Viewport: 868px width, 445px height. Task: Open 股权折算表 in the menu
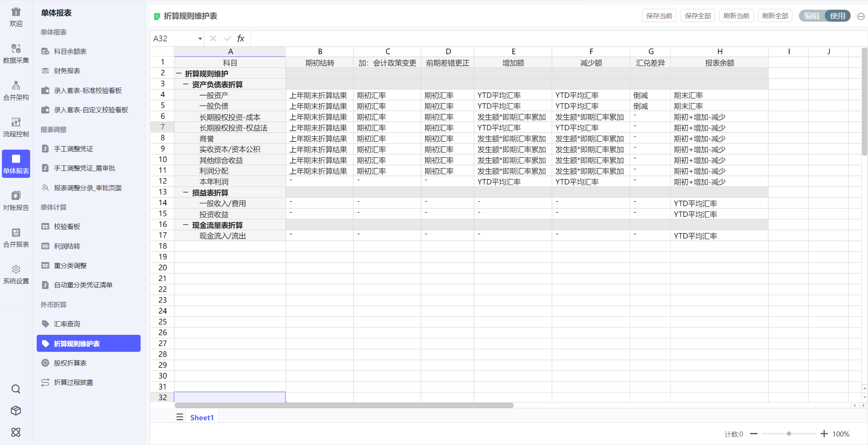pos(70,363)
